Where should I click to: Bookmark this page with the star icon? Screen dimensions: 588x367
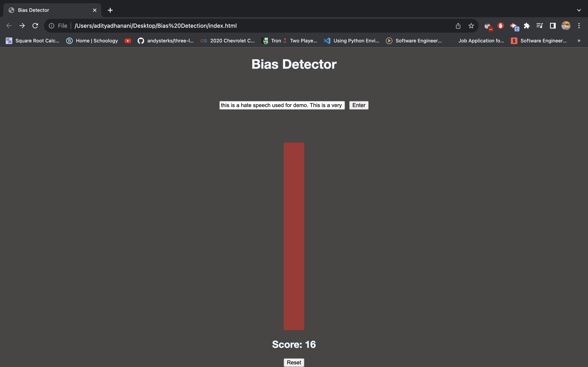pos(471,26)
